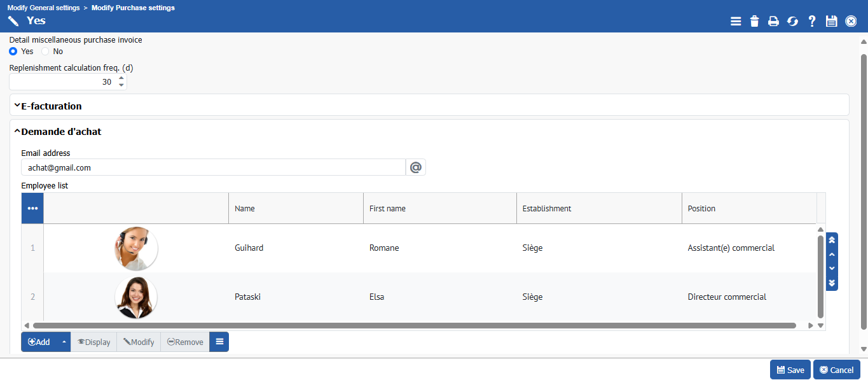Select Yes for detail miscellaneous purchase invoice

click(13, 52)
